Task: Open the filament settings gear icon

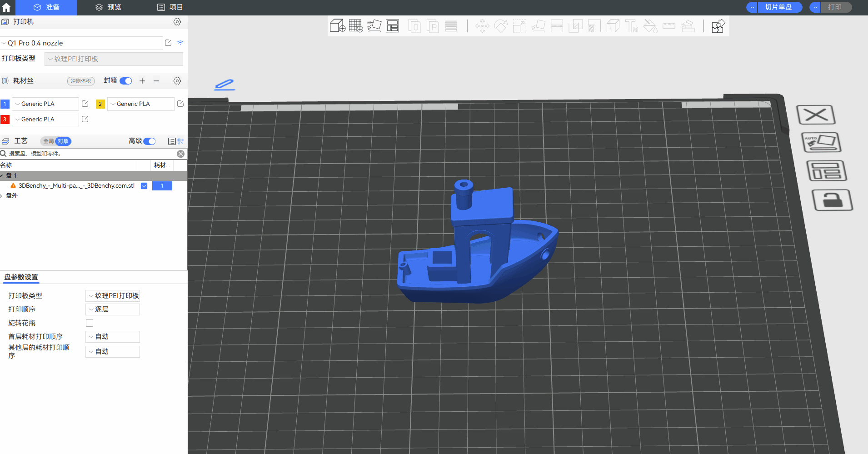Action: pyautogui.click(x=177, y=81)
